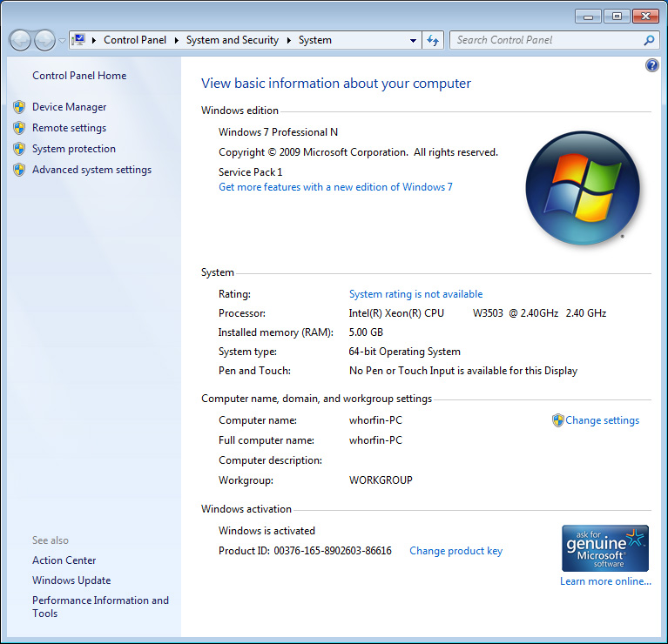The height and width of the screenshot is (644, 668).
Task: Expand arrow after System and Security breadcrumb
Action: click(x=289, y=40)
